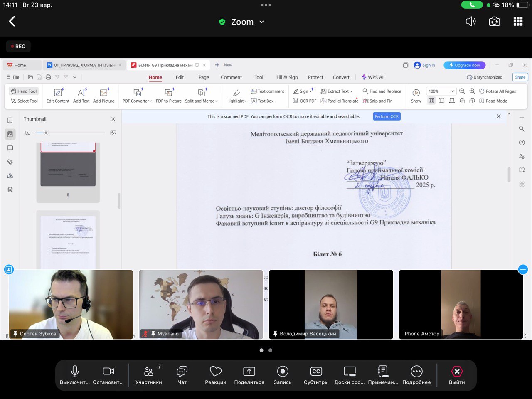Switch to the Comment ribbon tab
This screenshot has height=399, width=532.
[x=231, y=77]
